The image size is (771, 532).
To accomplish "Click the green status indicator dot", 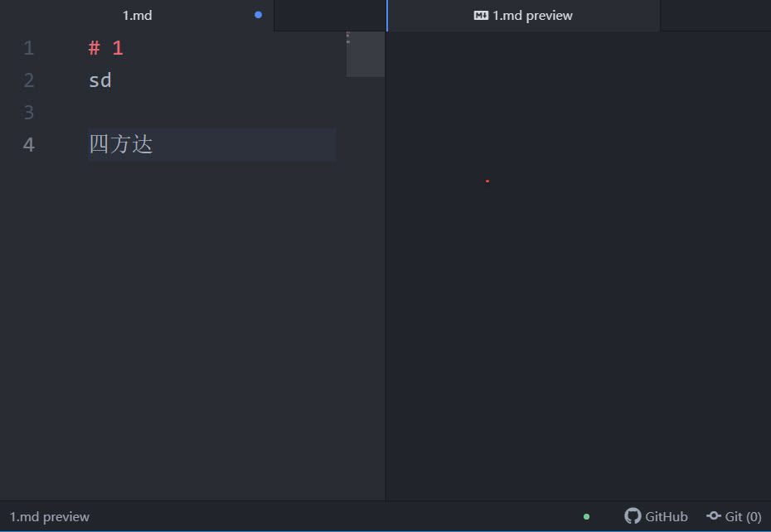I will point(586,516).
